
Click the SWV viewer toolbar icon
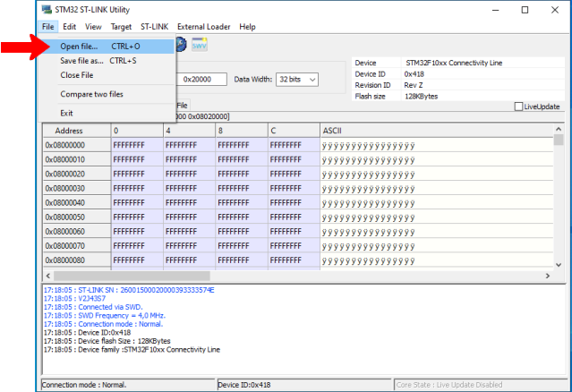[199, 45]
